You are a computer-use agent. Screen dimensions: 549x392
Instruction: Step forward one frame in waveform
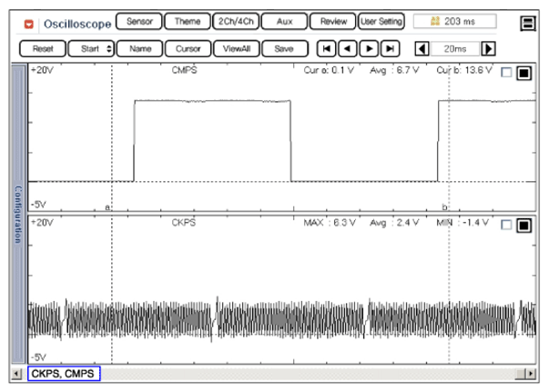pyautogui.click(x=369, y=48)
